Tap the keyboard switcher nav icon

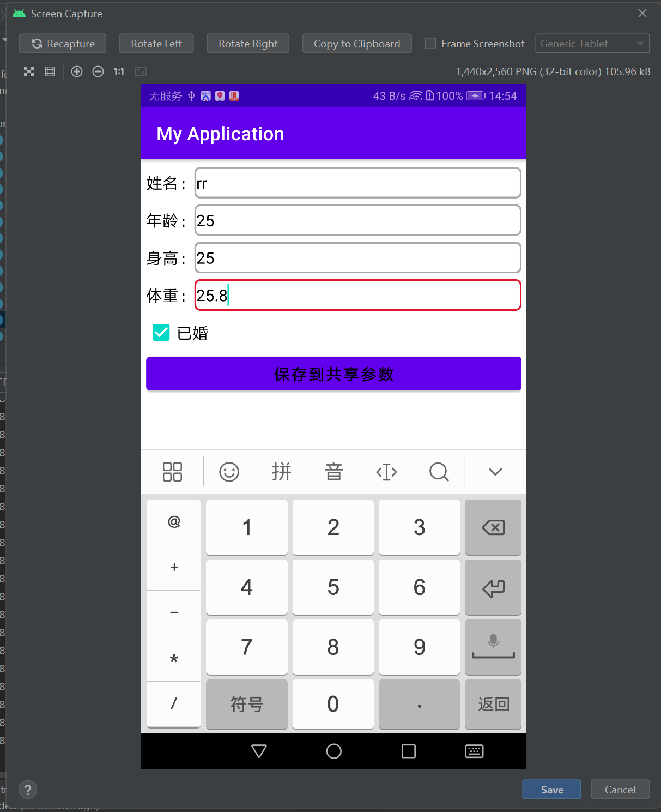(x=474, y=751)
